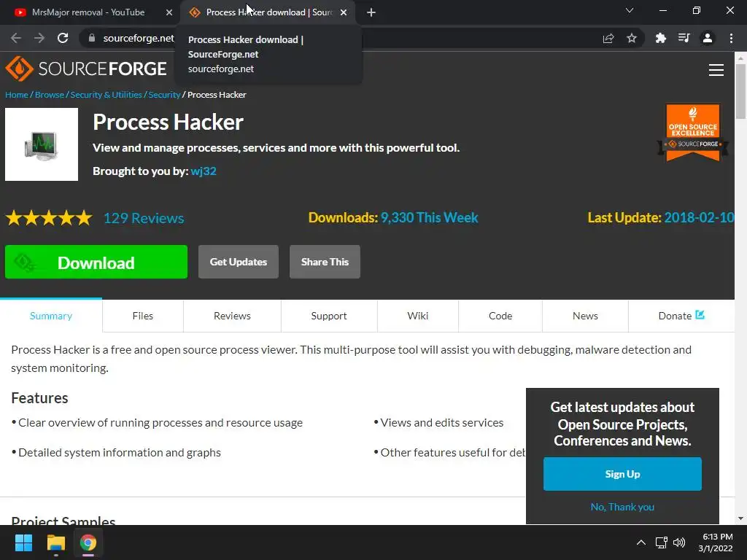Dismiss the popup with No, Thank you
747x560 pixels.
tap(622, 507)
